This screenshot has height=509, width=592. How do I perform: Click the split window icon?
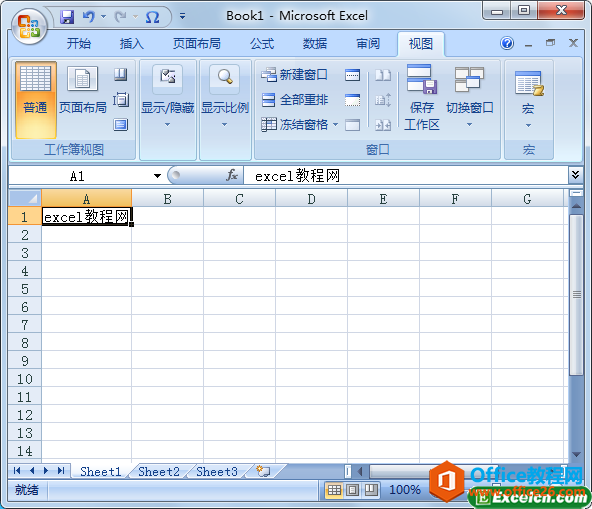point(352,75)
